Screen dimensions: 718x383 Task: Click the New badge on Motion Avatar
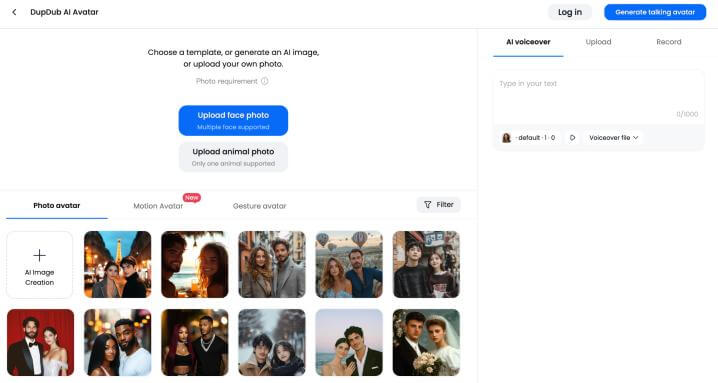point(191,197)
